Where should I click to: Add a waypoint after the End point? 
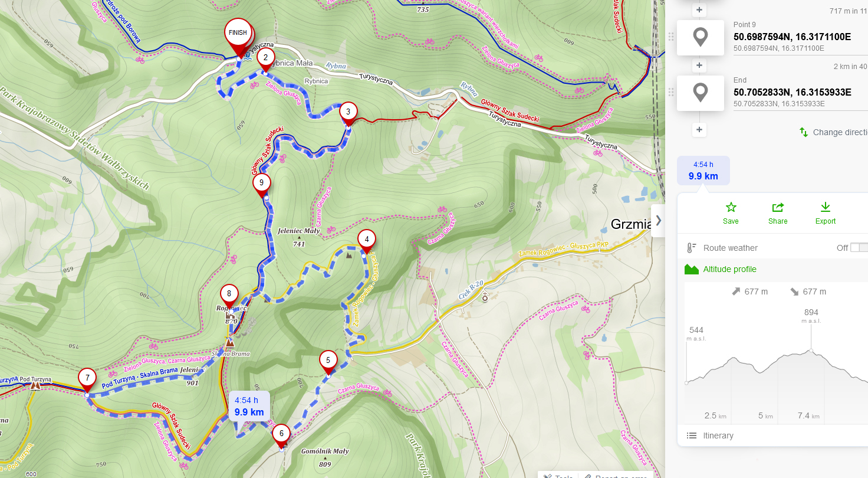point(699,129)
